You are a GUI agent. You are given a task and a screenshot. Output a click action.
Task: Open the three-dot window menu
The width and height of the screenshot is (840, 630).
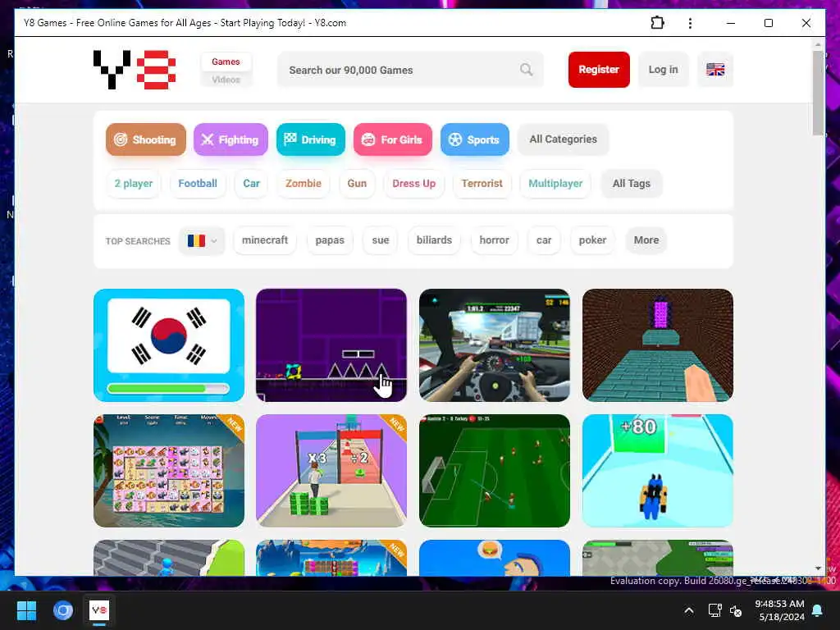coord(690,23)
